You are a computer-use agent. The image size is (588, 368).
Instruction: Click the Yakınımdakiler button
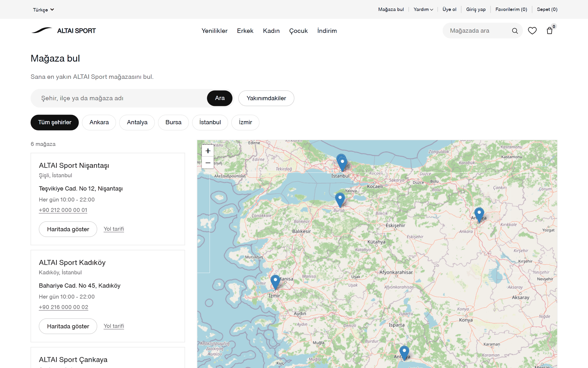[266, 98]
